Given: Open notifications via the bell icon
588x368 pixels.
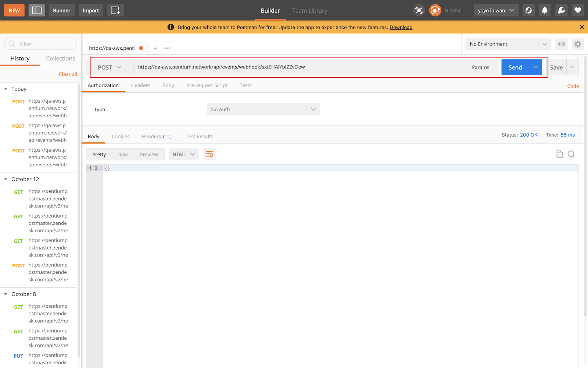Looking at the screenshot, I should [x=545, y=10].
